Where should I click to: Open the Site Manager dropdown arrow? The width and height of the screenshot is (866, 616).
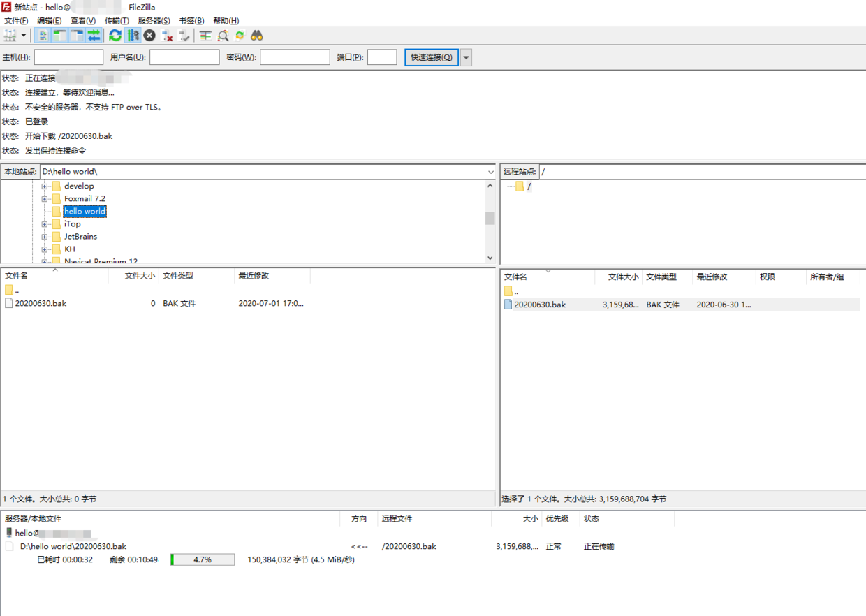click(23, 36)
